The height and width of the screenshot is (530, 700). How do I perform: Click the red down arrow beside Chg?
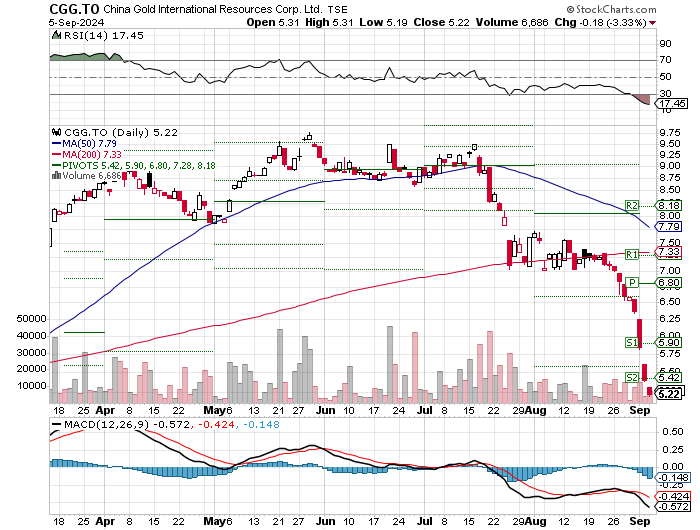pyautogui.click(x=653, y=23)
